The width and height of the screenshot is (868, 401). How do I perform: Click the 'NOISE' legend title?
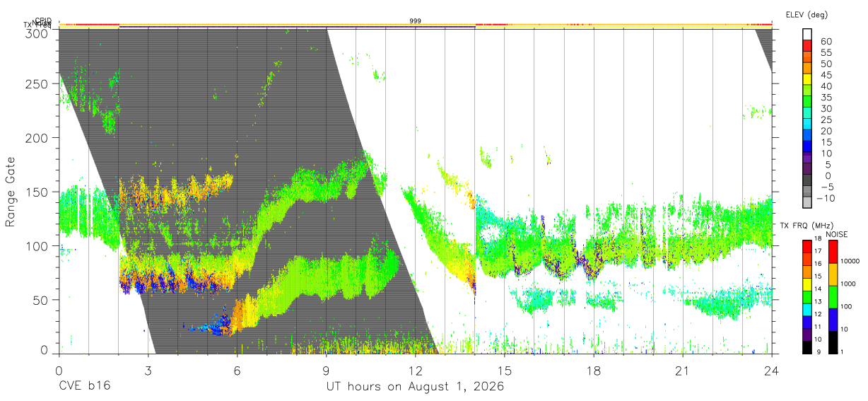[837, 234]
